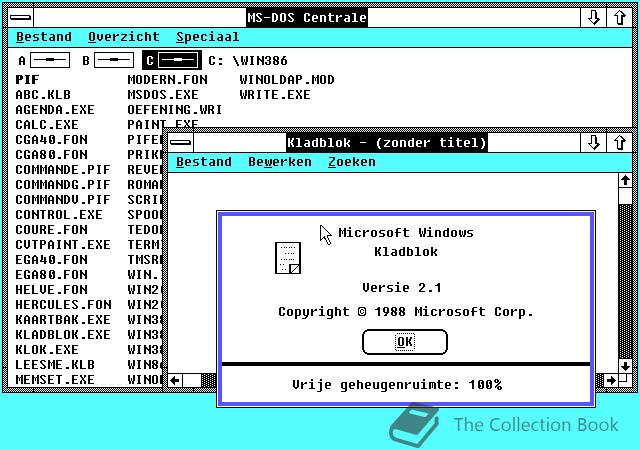Minimize the Kladblok window
This screenshot has height=450, width=640.
tap(593, 143)
